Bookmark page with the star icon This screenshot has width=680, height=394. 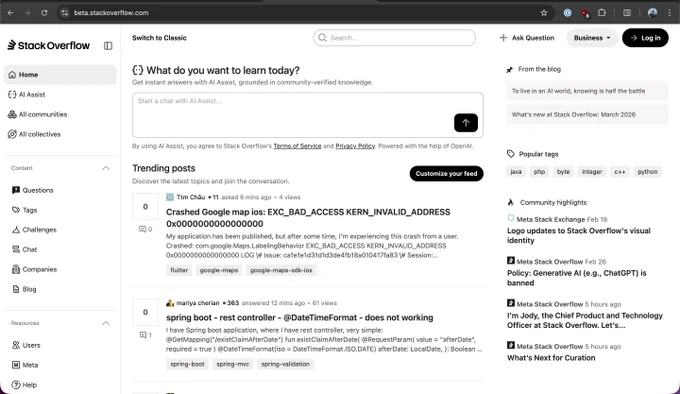(x=544, y=13)
